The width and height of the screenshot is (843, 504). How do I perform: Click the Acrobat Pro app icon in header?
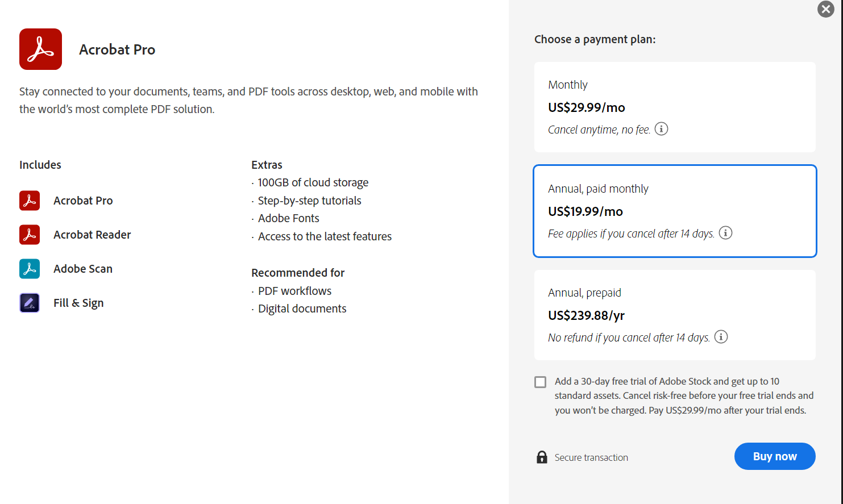[40, 49]
